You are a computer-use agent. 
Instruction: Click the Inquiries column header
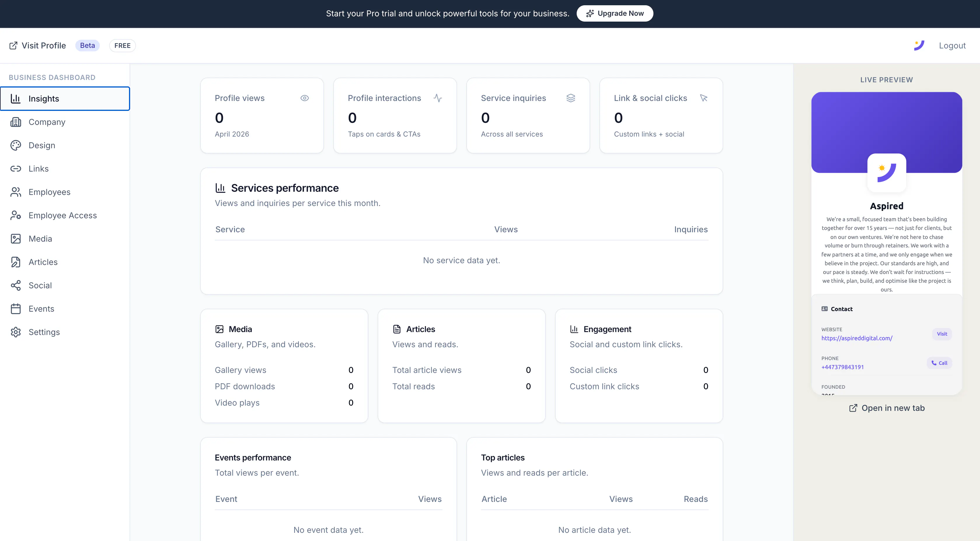coord(691,229)
